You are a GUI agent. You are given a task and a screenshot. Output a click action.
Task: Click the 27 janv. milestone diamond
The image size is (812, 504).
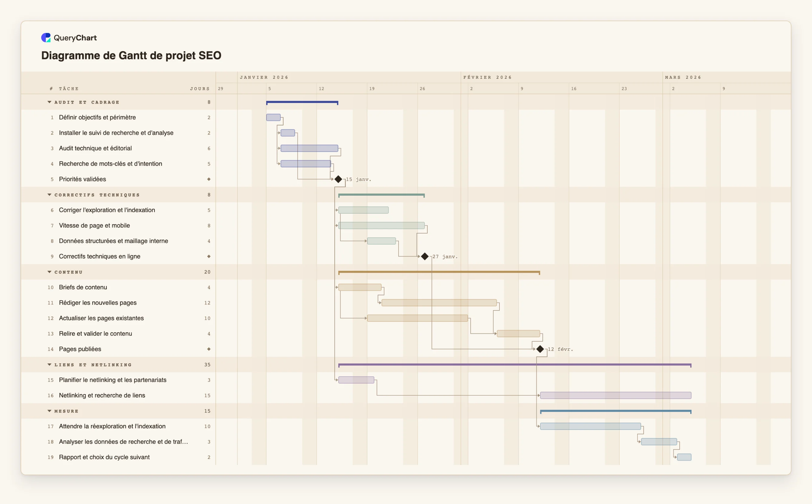click(425, 256)
